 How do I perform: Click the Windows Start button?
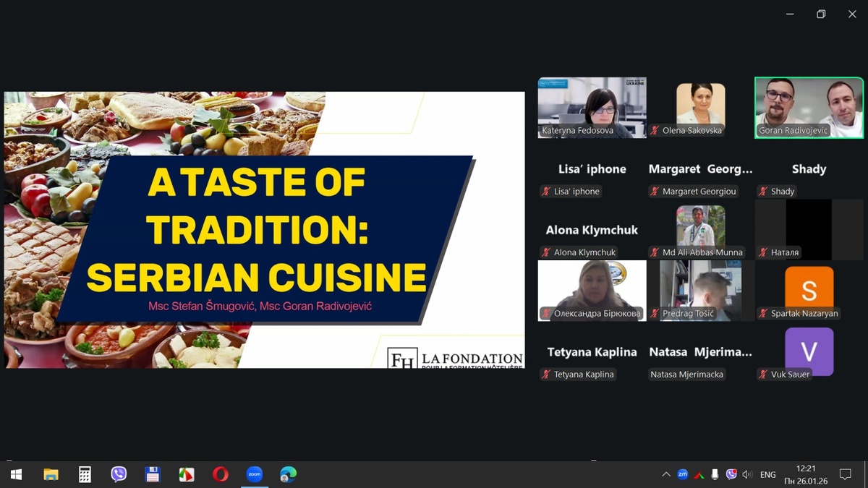coord(16,474)
